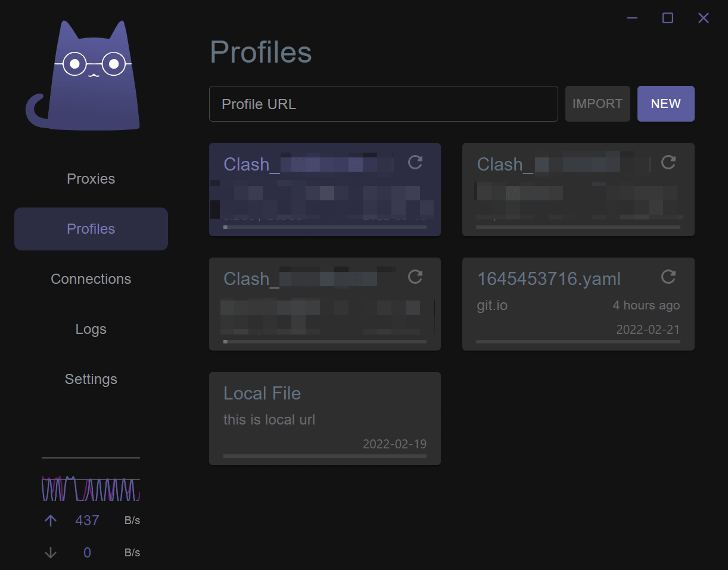Refresh the highlighted active Clash profile

click(x=415, y=162)
